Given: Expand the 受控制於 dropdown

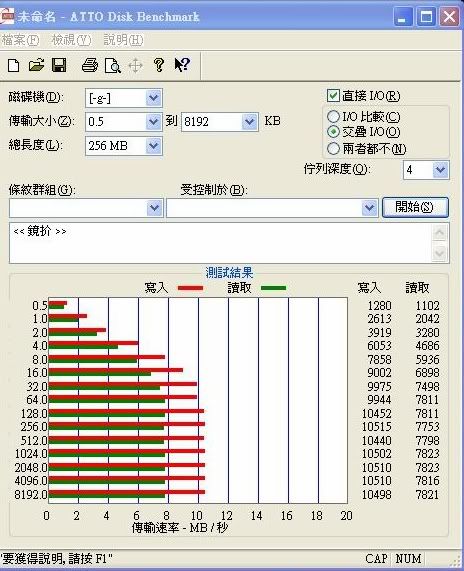Looking at the screenshot, I should pos(369,208).
